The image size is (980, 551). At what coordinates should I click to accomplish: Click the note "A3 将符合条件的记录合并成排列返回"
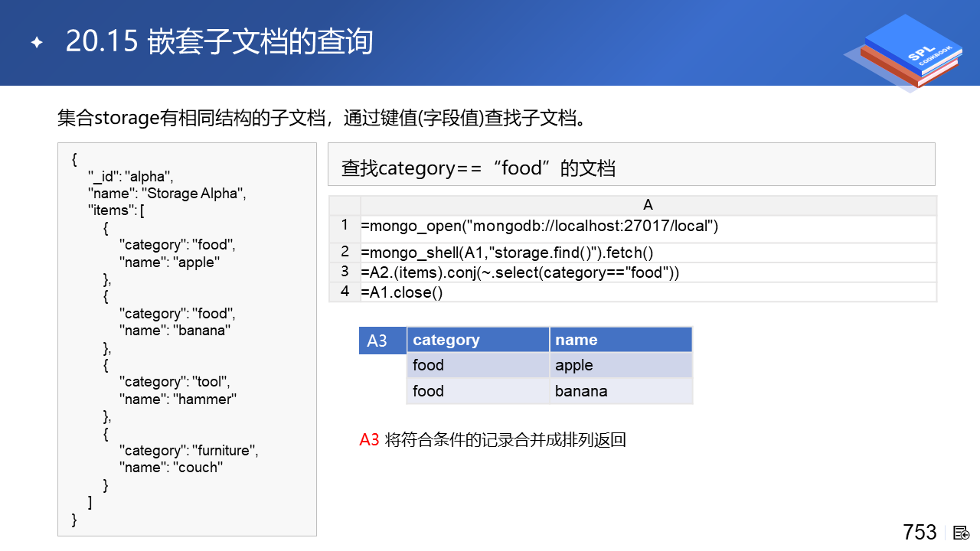tap(493, 440)
